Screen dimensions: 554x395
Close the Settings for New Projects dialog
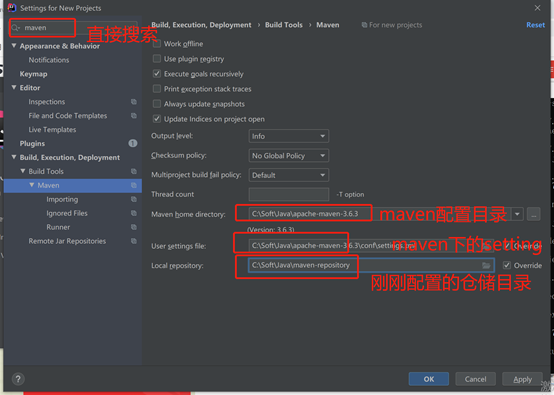537,8
